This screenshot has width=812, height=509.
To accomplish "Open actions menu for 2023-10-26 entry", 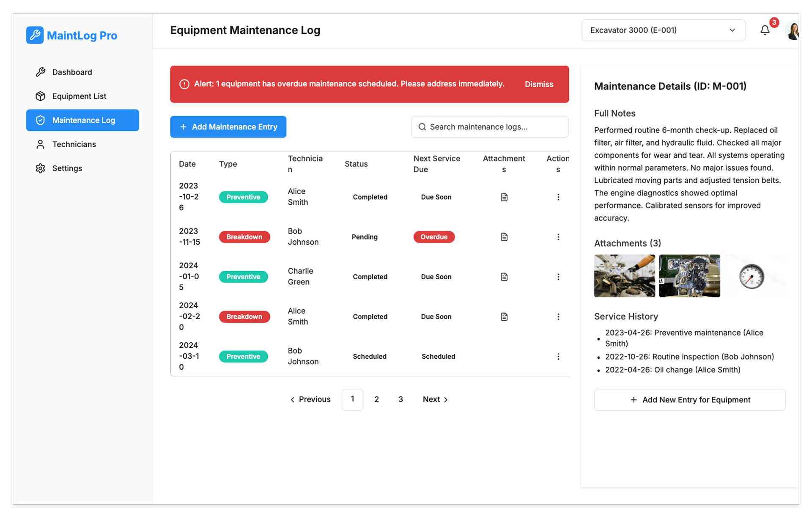I will point(558,197).
